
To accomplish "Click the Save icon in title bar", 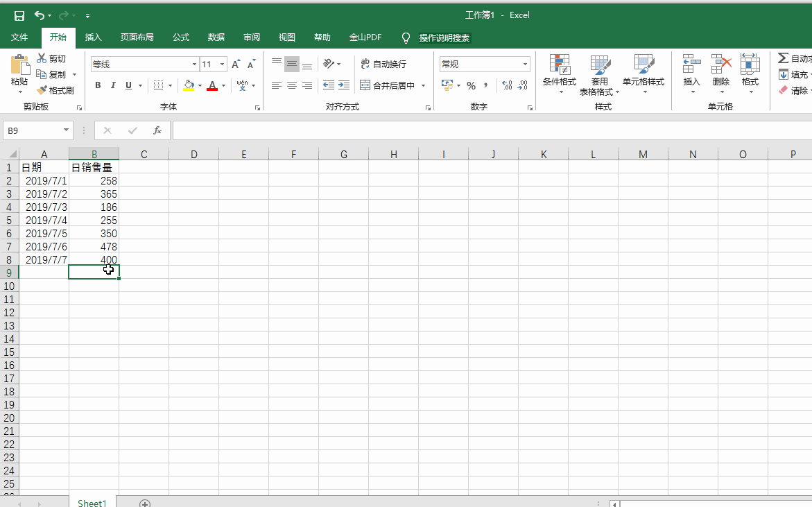I will [x=19, y=15].
